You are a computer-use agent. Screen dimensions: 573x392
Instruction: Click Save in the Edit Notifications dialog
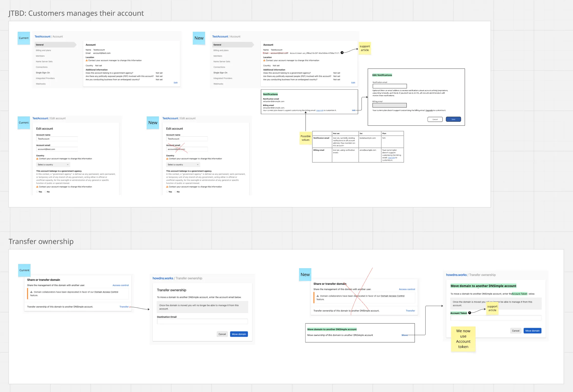[x=453, y=119]
